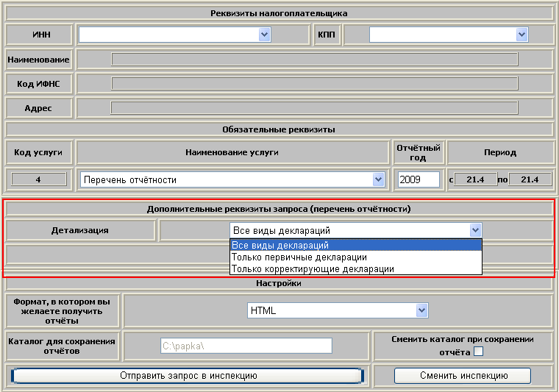This screenshot has width=559, height=392.
Task: Click the Код услуги field showing 4
Action: [38, 179]
